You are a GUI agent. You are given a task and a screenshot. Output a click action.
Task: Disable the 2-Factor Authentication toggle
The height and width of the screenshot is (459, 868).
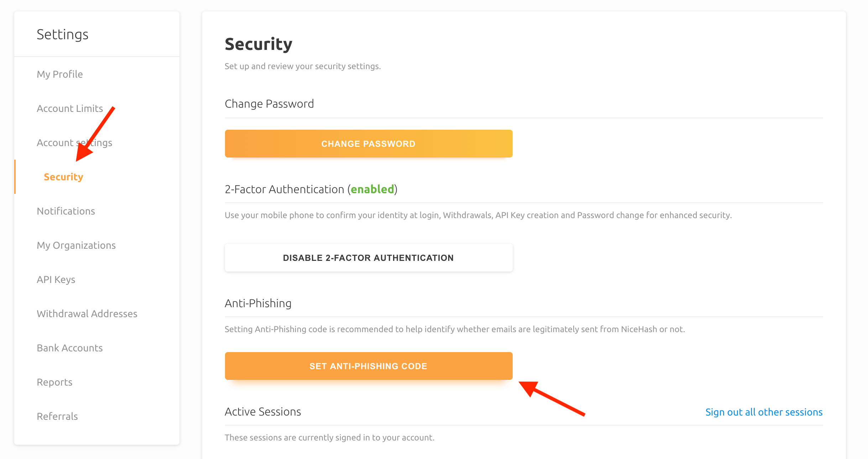(368, 257)
